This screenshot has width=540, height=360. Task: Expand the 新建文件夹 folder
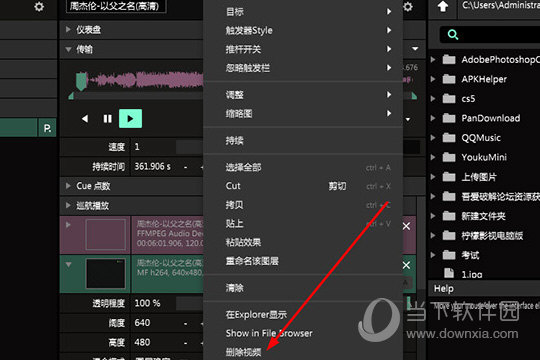433,216
